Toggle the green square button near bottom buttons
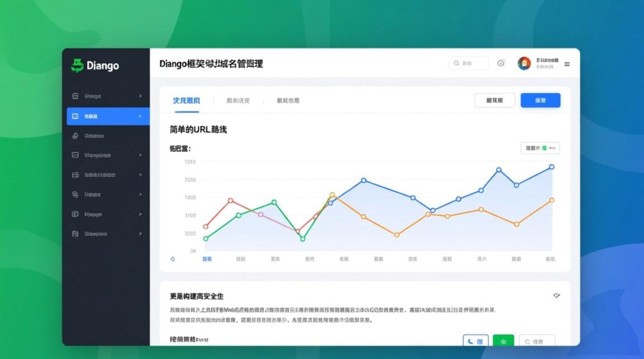This screenshot has width=644, height=359. pyautogui.click(x=503, y=341)
